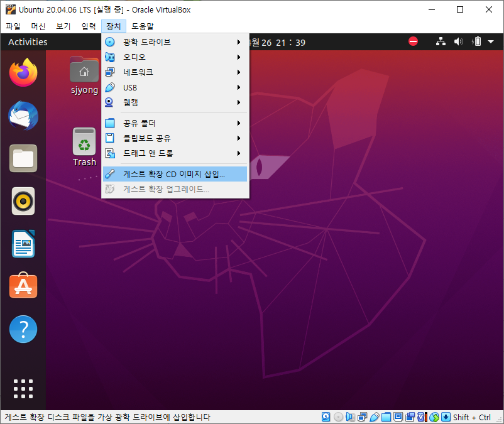Close the open 장치 menu tab
The width and height of the screenshot is (504, 424).
(x=114, y=26)
